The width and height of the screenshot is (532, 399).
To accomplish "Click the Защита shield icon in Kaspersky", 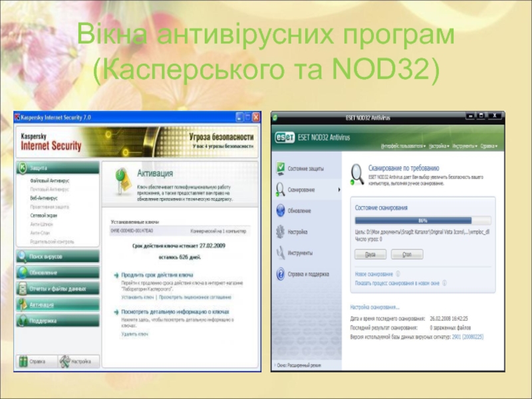I will click(22, 168).
